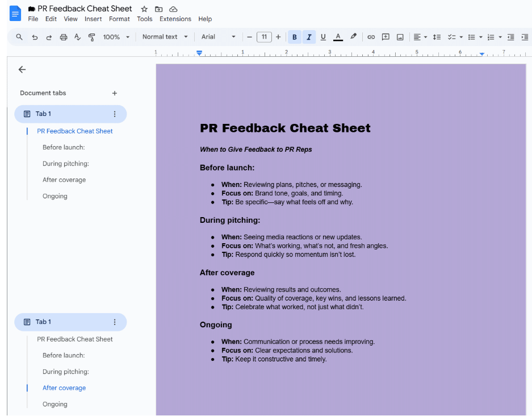Star the PR Feedback Cheat Sheet document
The image size is (532, 420).
[144, 9]
